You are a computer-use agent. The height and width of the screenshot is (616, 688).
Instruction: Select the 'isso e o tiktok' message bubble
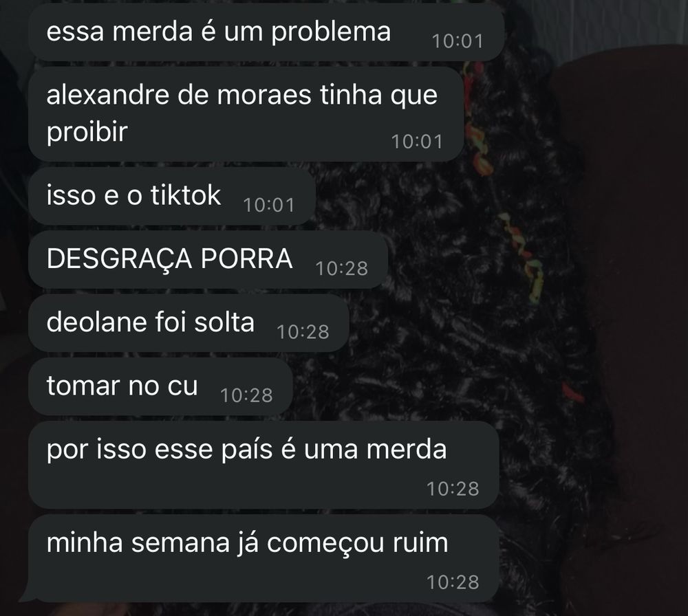click(x=171, y=196)
